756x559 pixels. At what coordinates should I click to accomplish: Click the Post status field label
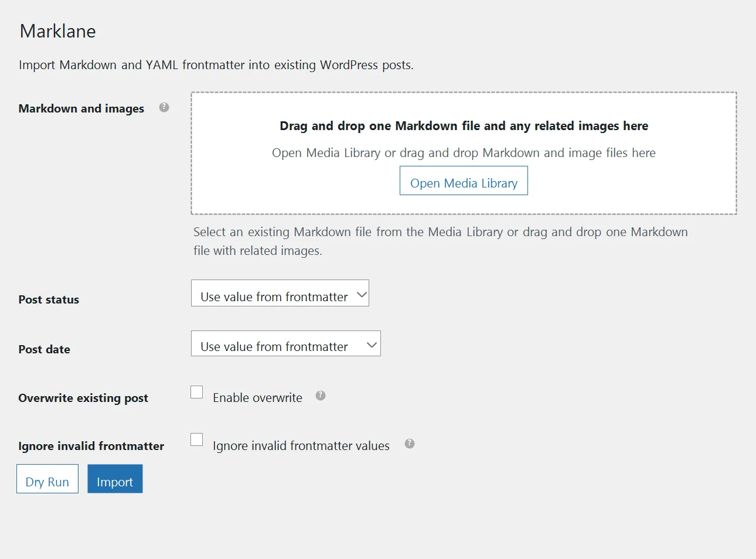click(49, 299)
